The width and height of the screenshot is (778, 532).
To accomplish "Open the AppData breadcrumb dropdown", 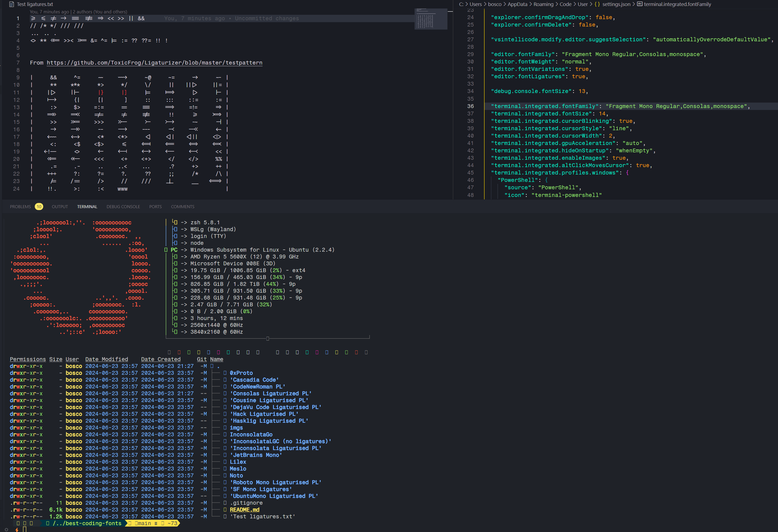I will (x=517, y=4).
